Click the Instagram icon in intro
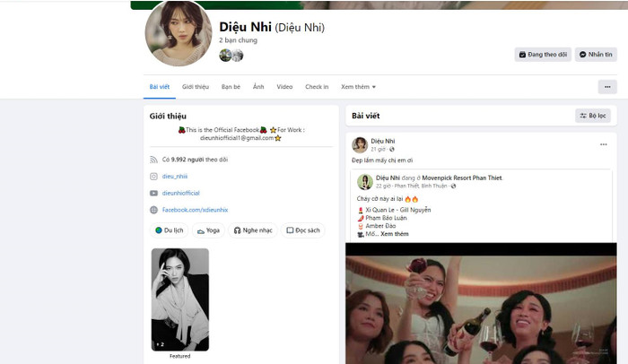 [153, 177]
